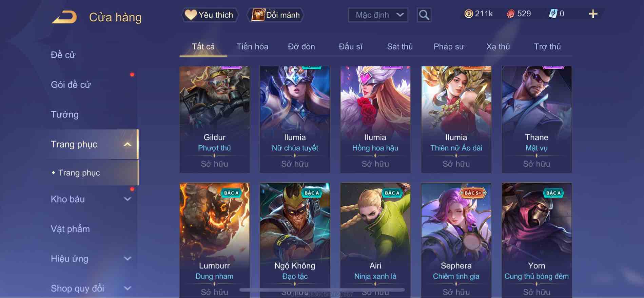Expand the Shop quy đổi section
This screenshot has width=644, height=298.
(x=128, y=288)
